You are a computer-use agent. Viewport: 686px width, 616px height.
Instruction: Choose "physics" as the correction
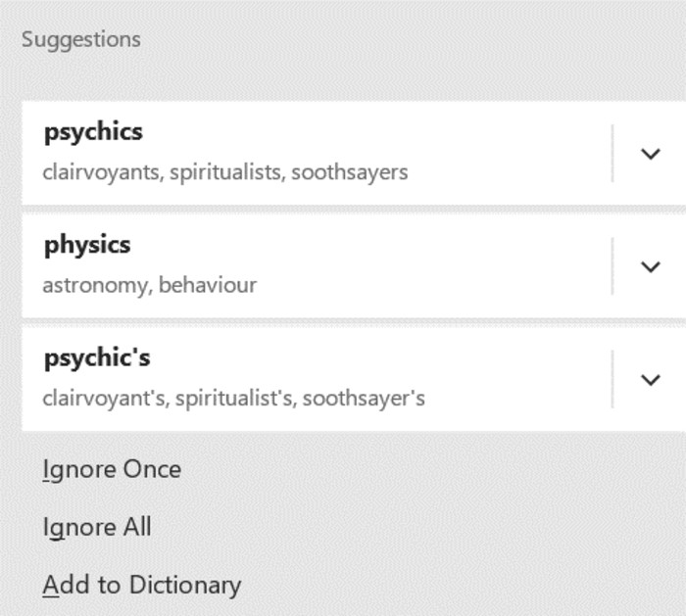[x=87, y=245]
